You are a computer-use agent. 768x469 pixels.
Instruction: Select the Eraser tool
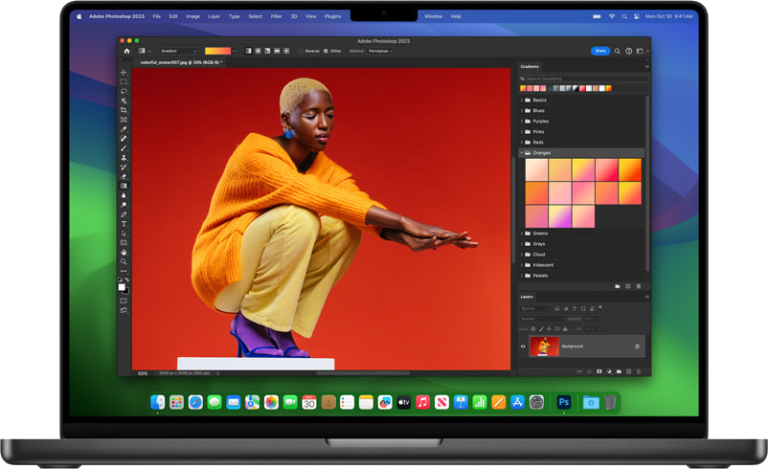click(x=123, y=177)
